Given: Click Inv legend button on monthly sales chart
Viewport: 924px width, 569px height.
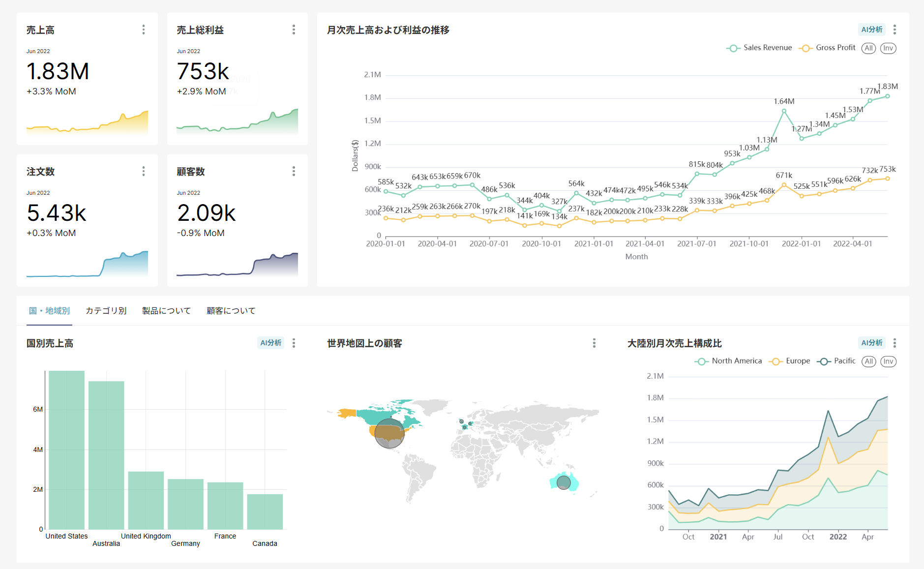Looking at the screenshot, I should (x=888, y=48).
